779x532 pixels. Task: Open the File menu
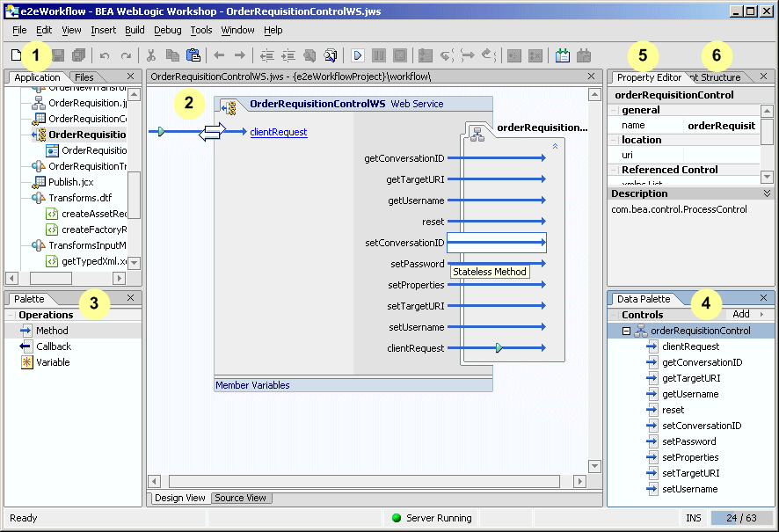coord(19,30)
